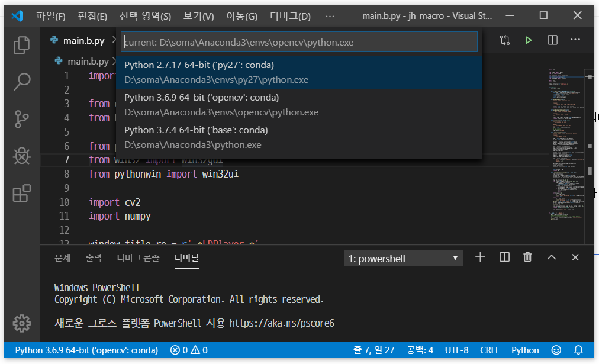Select the 터미널 panel tab
The height and width of the screenshot is (364, 599).
186,258
